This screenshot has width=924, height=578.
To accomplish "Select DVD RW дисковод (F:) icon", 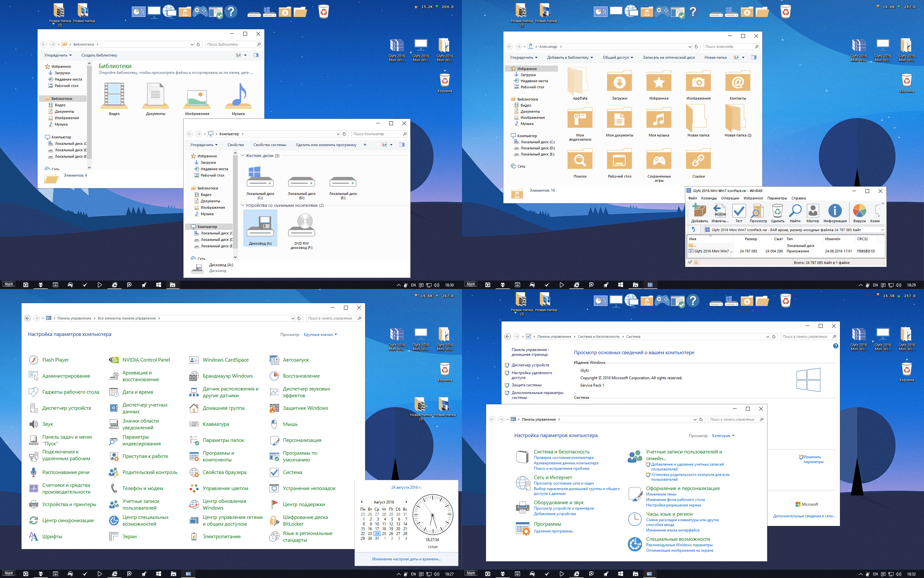I will pos(301,231).
